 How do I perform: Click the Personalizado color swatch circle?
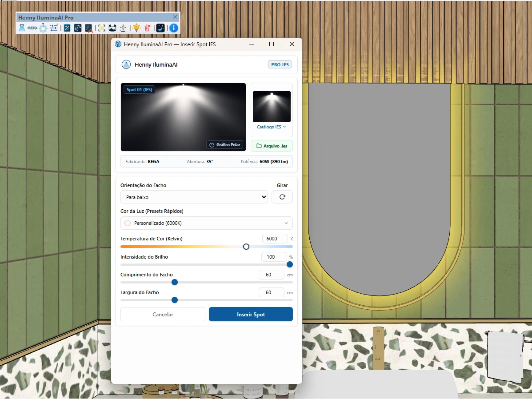(x=128, y=223)
